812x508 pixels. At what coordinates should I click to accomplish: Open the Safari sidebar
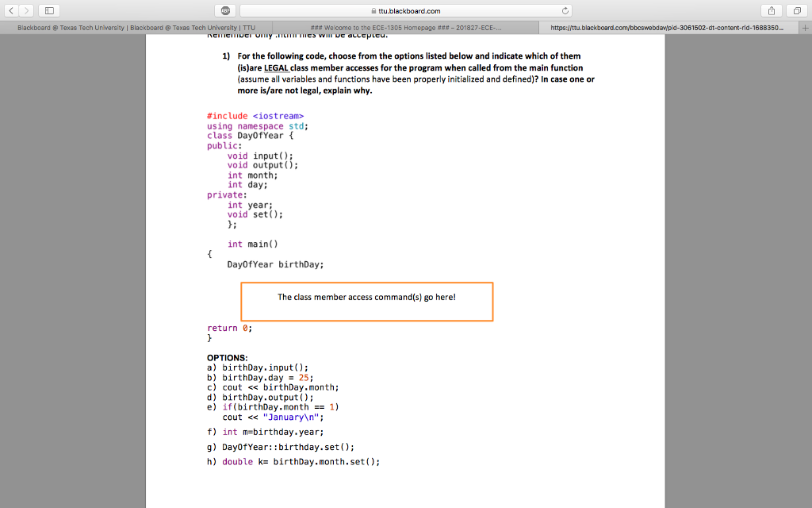49,12
